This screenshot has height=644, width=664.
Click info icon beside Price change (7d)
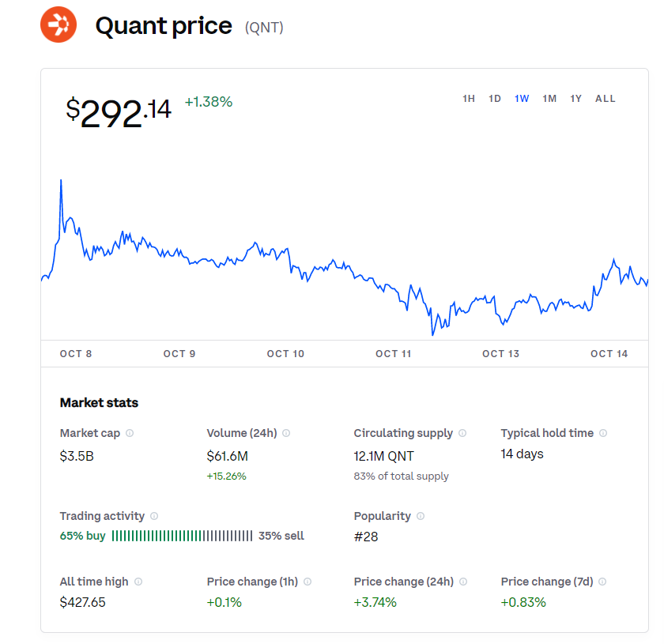pyautogui.click(x=602, y=582)
